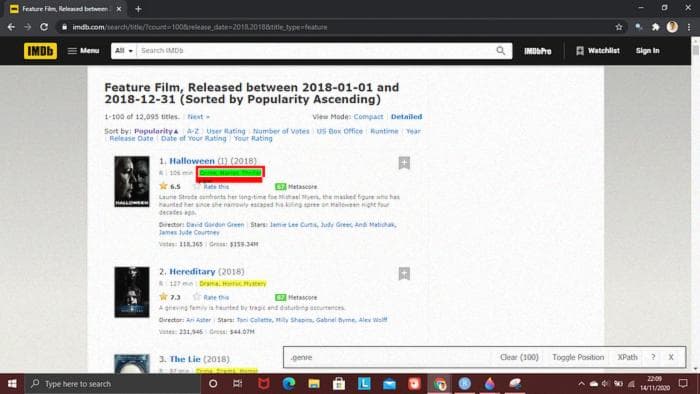The image size is (700, 394).
Task: Click Toggle Position in selector bar
Action: coord(578,357)
